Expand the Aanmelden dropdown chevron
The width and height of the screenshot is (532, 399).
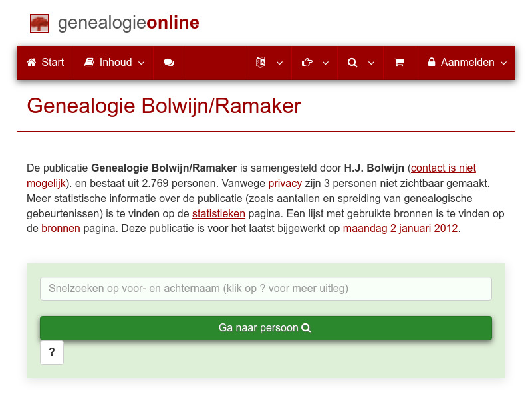(503, 63)
